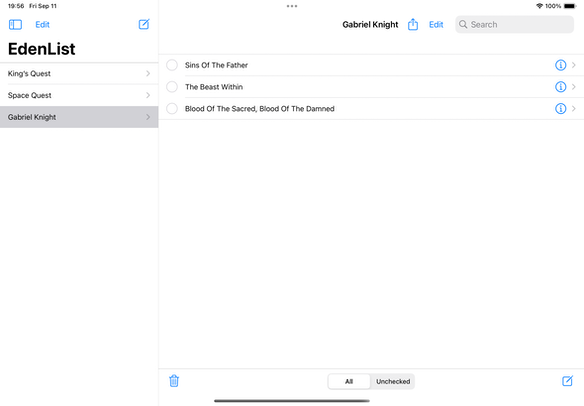Tap The Beast Within title
584x406 pixels.
click(x=214, y=87)
